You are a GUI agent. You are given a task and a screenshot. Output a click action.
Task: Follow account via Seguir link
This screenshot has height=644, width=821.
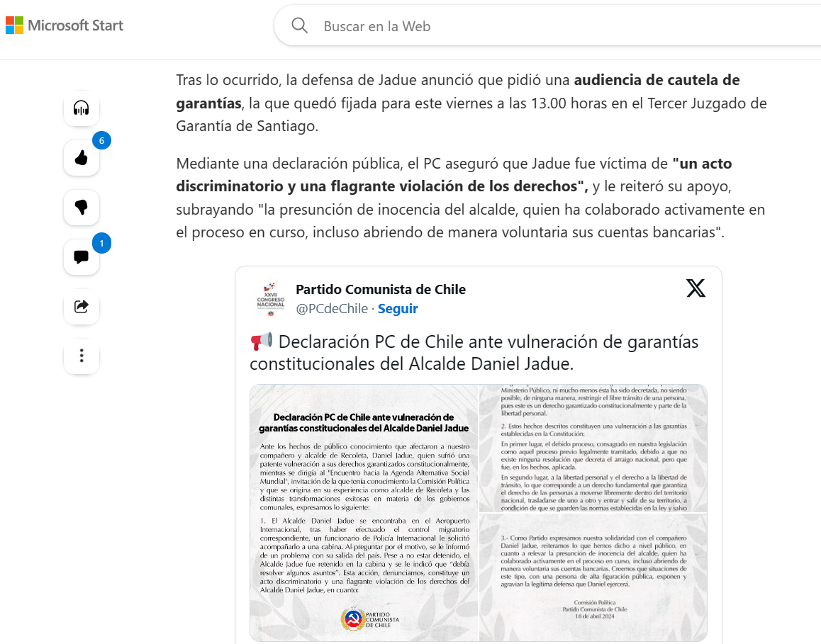[x=398, y=309]
